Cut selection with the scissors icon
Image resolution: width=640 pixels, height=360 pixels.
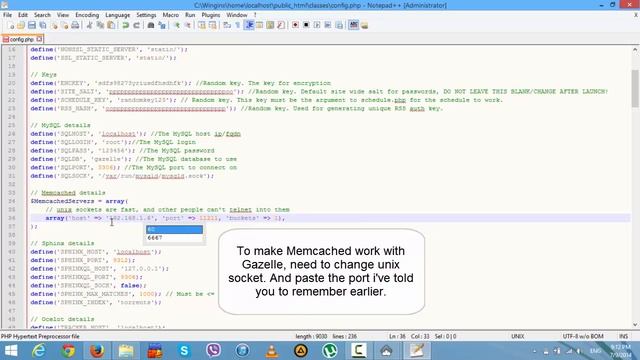pos(89,25)
